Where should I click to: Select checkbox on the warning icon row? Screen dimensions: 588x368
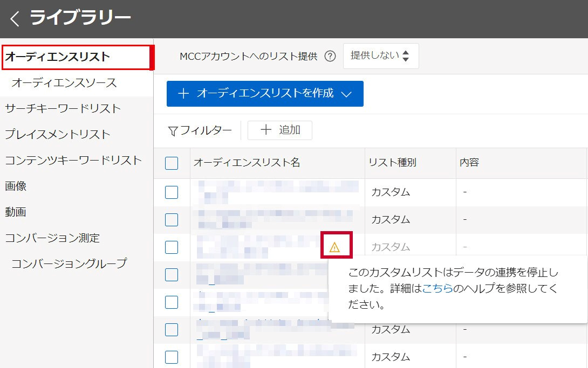[x=172, y=247]
